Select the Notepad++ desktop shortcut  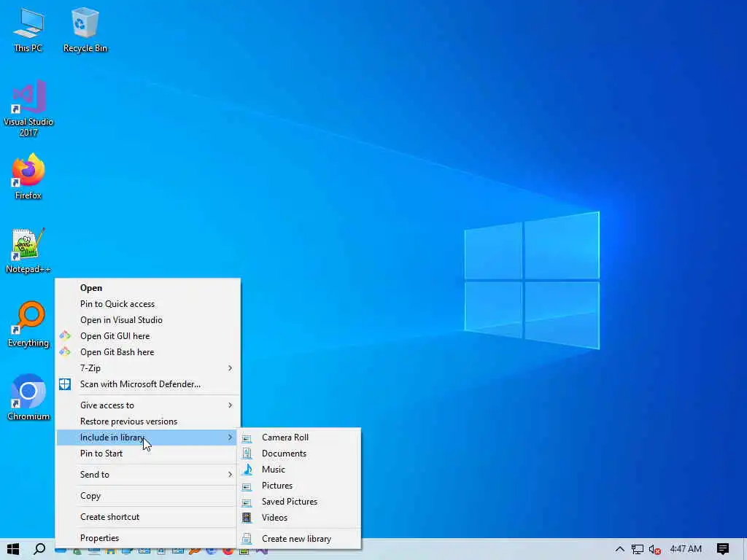(x=28, y=251)
